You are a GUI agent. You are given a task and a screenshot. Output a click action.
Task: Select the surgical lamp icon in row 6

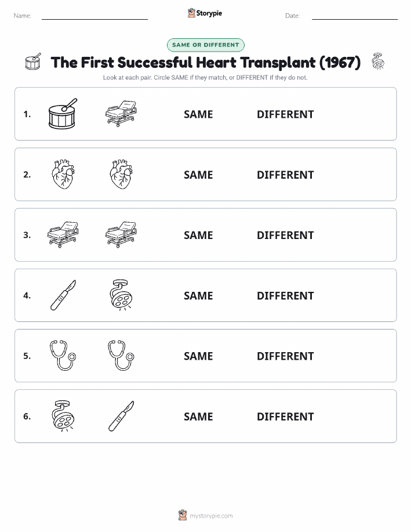[x=63, y=416]
